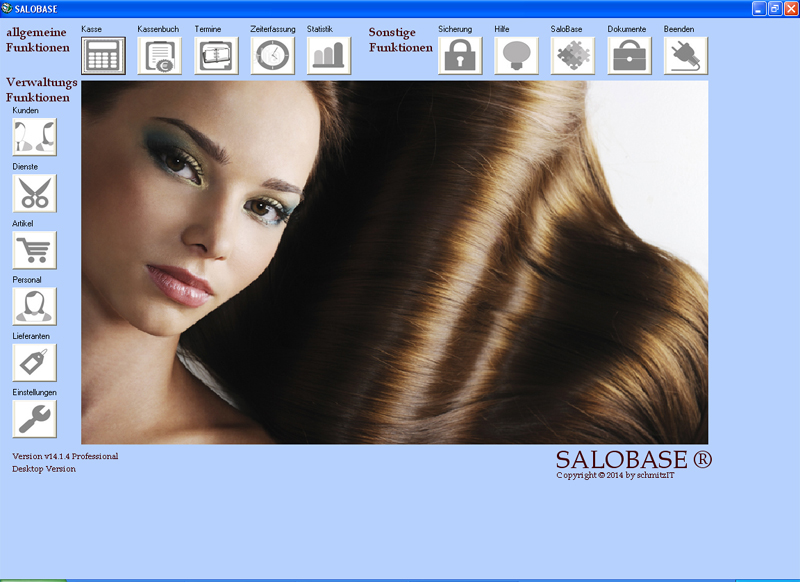Open the Sicherung padlock icon
This screenshot has height=582, width=800.
click(x=460, y=56)
